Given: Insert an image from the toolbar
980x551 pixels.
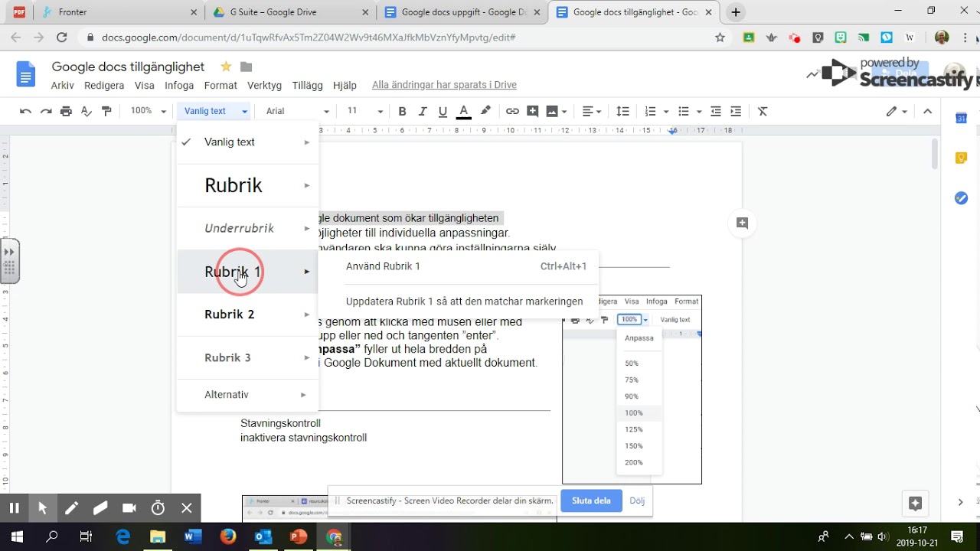Looking at the screenshot, I should click(551, 111).
